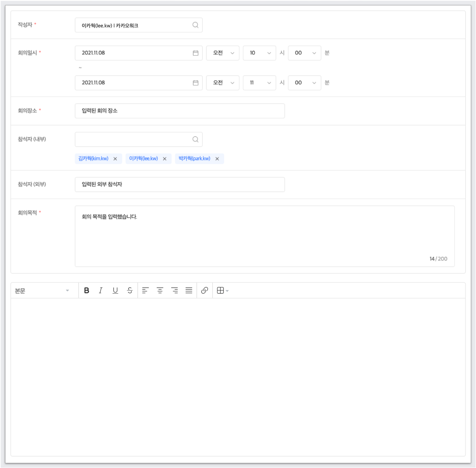This screenshot has height=468, width=476.
Task: Click the 회의목적 text area
Action: point(264,236)
